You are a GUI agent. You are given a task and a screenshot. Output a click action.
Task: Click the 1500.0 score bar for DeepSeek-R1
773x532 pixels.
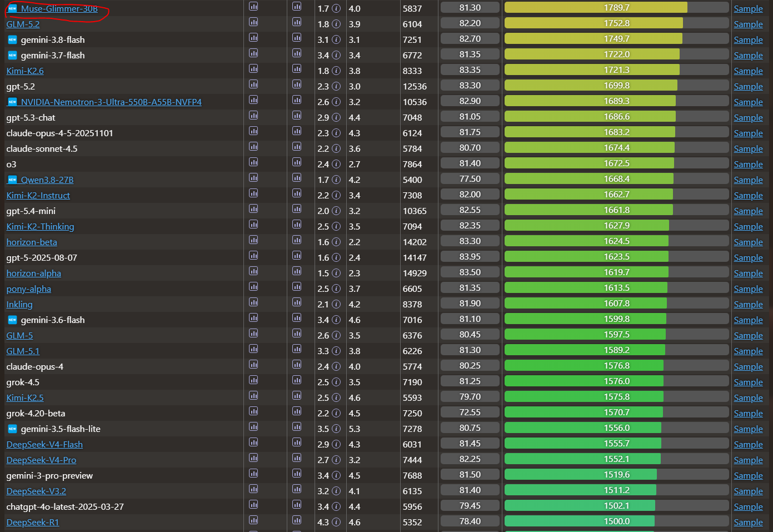(x=617, y=521)
